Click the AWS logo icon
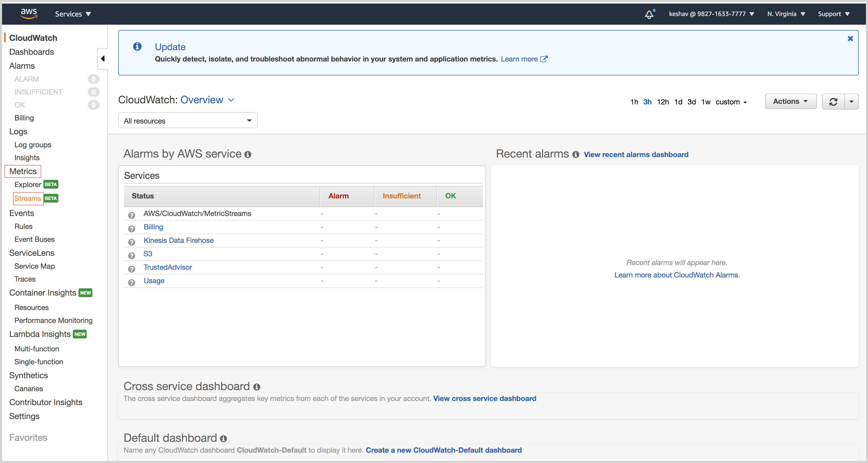This screenshot has height=463, width=868. coord(29,13)
